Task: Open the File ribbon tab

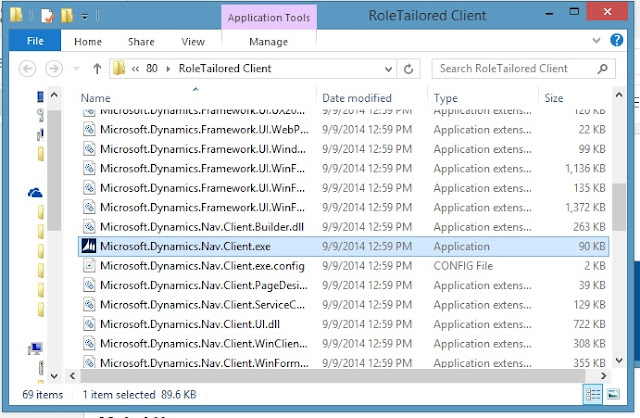Action: [x=35, y=41]
